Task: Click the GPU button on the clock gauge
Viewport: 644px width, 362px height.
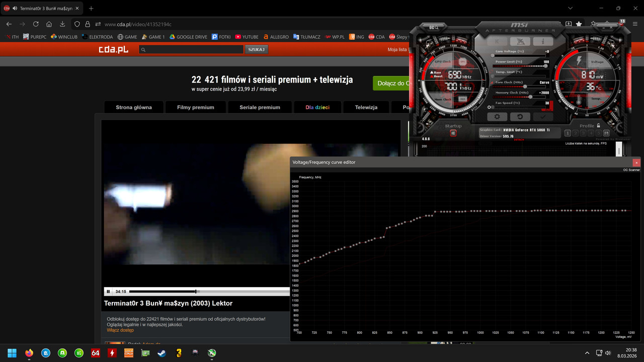Action: pyautogui.click(x=463, y=61)
